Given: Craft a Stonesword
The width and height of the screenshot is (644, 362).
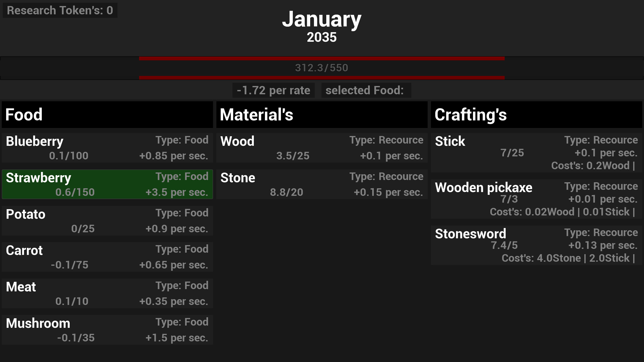Looking at the screenshot, I should click(x=536, y=245).
